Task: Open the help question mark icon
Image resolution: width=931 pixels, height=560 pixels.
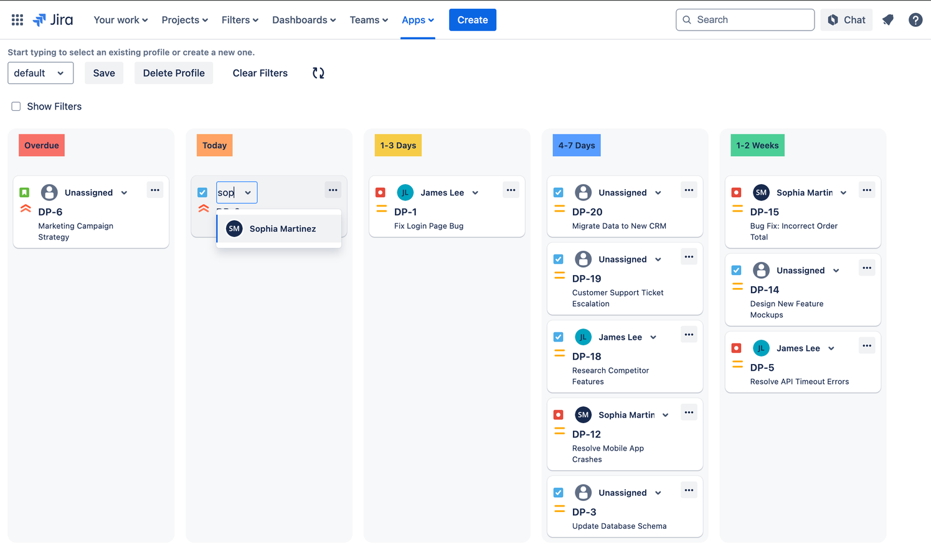Action: coord(915,20)
